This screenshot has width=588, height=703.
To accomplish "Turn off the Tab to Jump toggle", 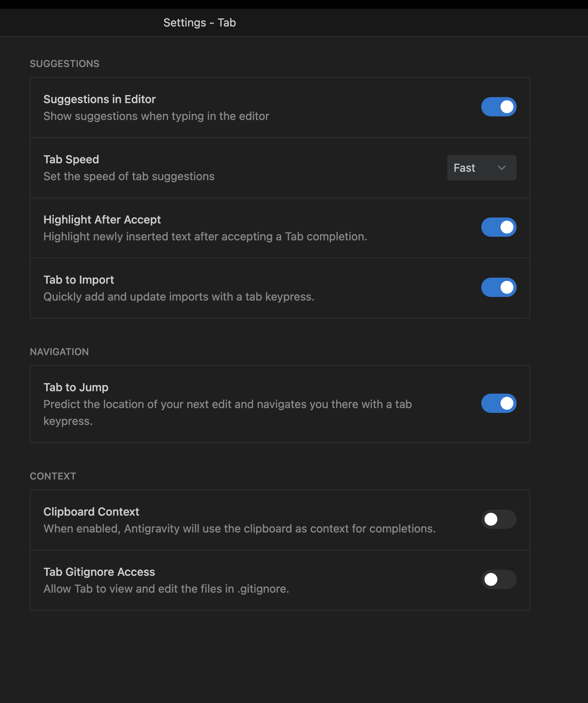I will coord(499,403).
